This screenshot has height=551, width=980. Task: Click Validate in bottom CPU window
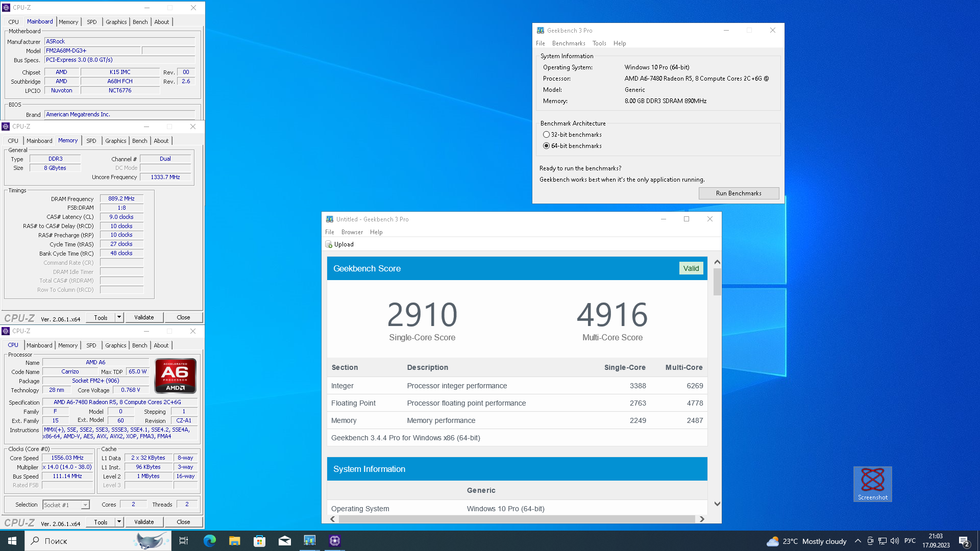[144, 522]
